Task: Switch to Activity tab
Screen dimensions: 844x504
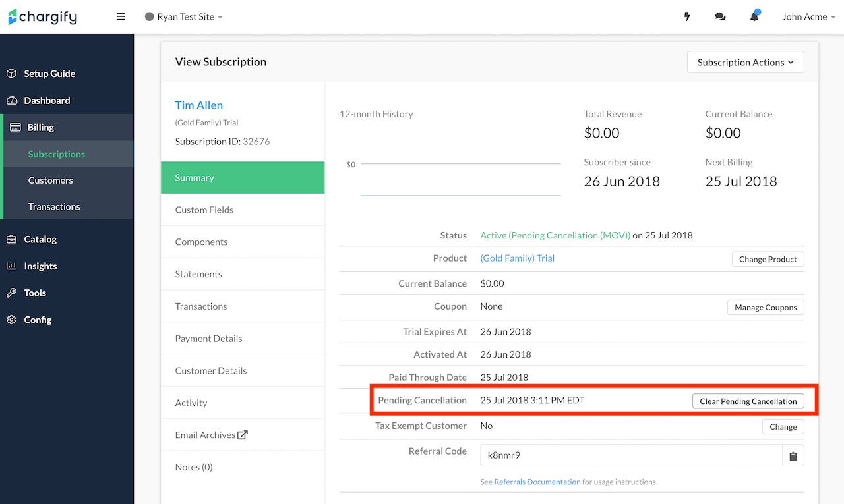Action: tap(243, 403)
